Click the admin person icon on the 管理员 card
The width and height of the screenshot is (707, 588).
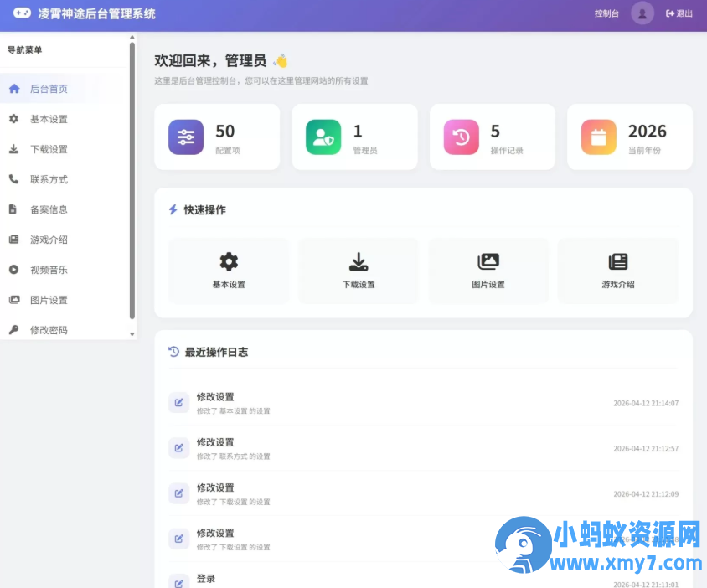pos(323,136)
